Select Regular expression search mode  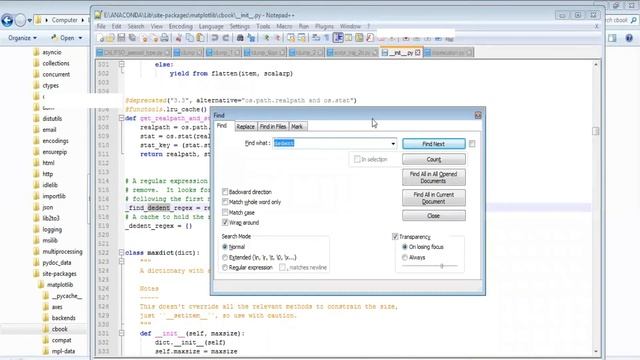click(x=225, y=268)
